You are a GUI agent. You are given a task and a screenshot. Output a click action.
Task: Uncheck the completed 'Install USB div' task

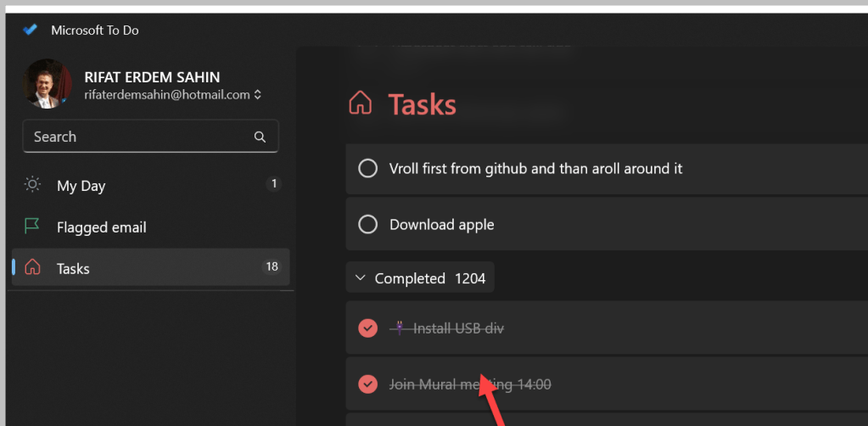[x=368, y=328]
